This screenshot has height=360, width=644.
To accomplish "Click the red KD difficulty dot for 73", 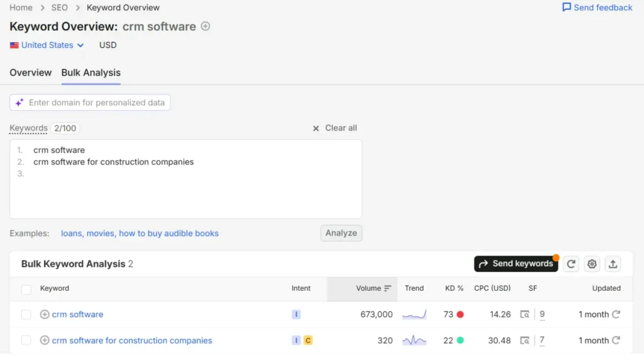I will 460,315.
